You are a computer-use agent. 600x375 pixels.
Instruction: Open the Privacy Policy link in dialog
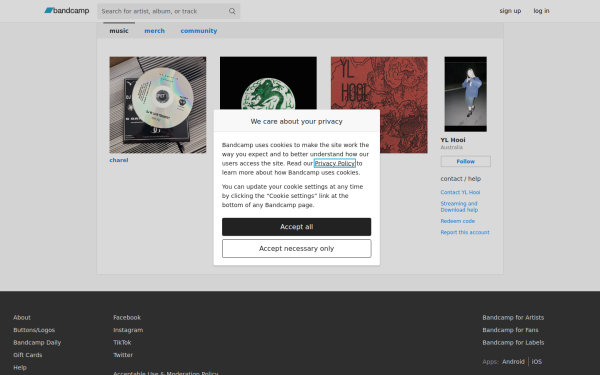[x=334, y=163]
